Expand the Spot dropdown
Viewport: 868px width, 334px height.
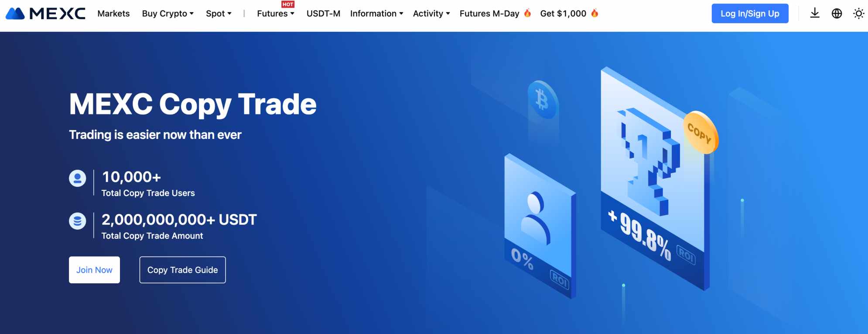pyautogui.click(x=219, y=14)
